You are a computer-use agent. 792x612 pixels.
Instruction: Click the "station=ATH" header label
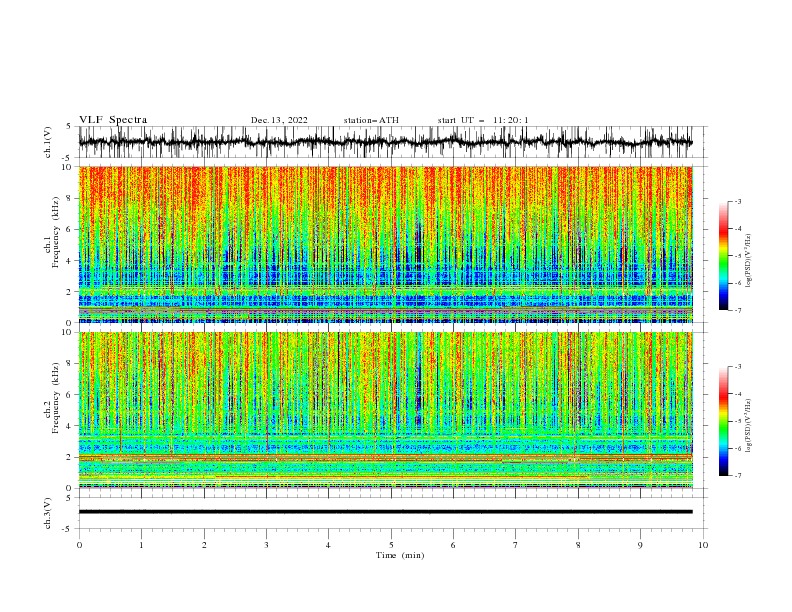(x=371, y=120)
